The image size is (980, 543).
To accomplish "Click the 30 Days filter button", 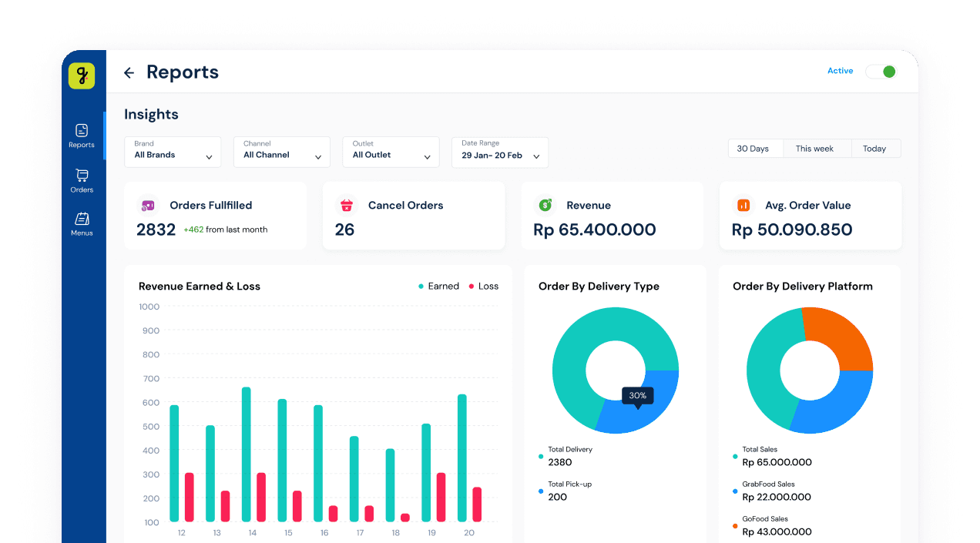I will click(755, 148).
